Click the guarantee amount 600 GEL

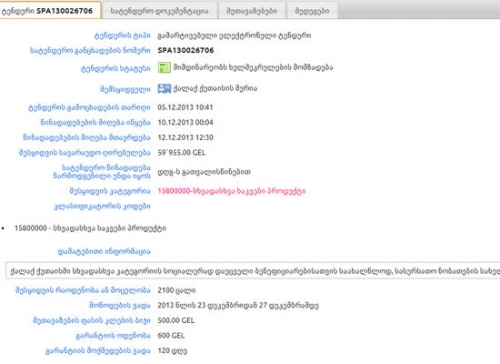click(171, 335)
